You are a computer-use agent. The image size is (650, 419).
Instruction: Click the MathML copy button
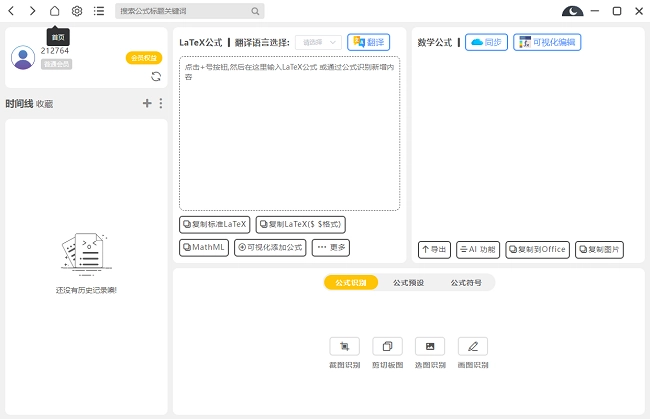pos(204,248)
